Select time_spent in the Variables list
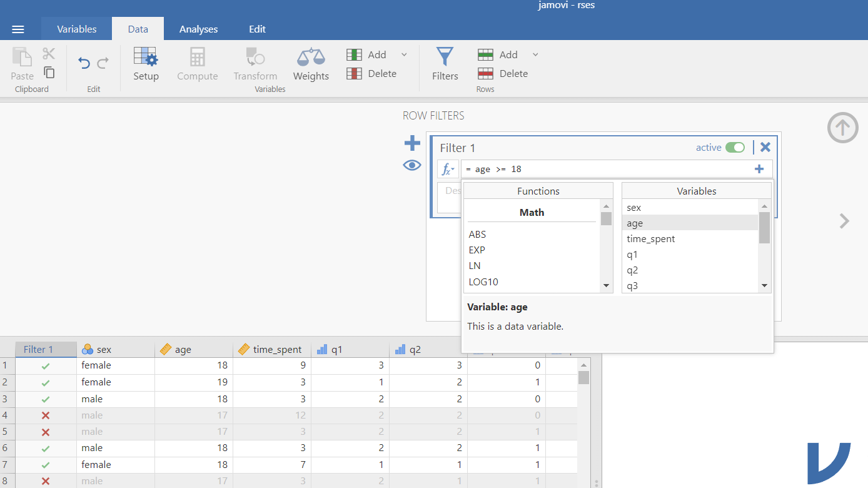Image resolution: width=868 pixels, height=488 pixels. point(651,239)
